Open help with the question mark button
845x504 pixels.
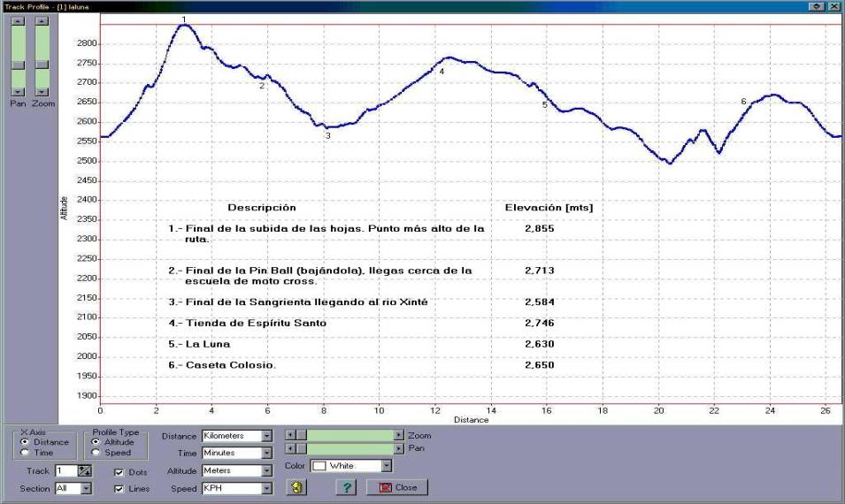(x=346, y=487)
